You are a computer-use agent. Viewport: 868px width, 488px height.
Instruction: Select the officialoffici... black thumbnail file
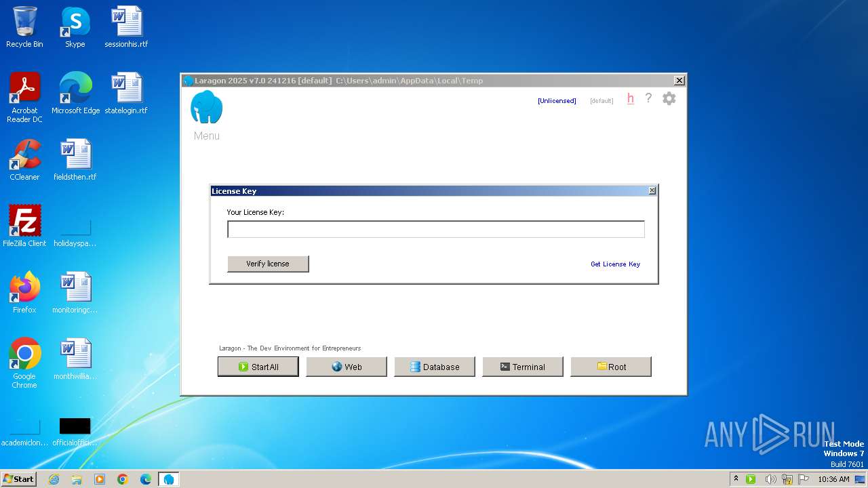pyautogui.click(x=75, y=431)
